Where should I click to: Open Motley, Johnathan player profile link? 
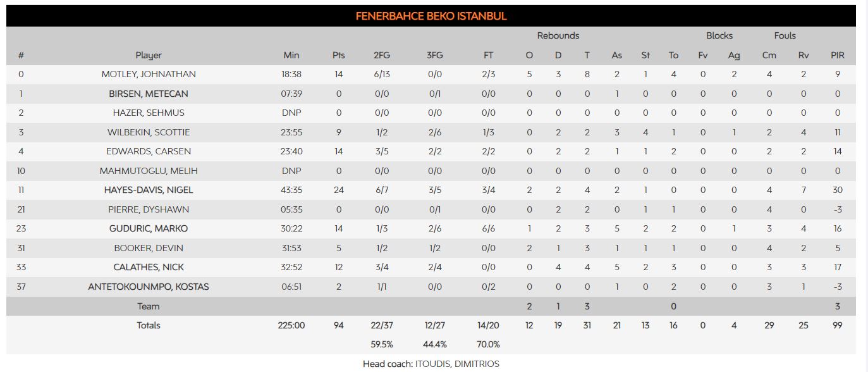[149, 74]
